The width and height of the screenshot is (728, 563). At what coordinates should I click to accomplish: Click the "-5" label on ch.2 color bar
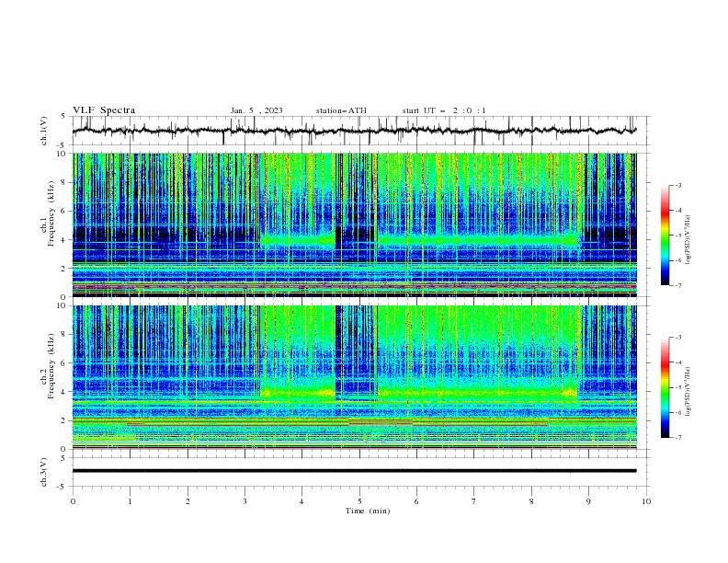pyautogui.click(x=678, y=387)
